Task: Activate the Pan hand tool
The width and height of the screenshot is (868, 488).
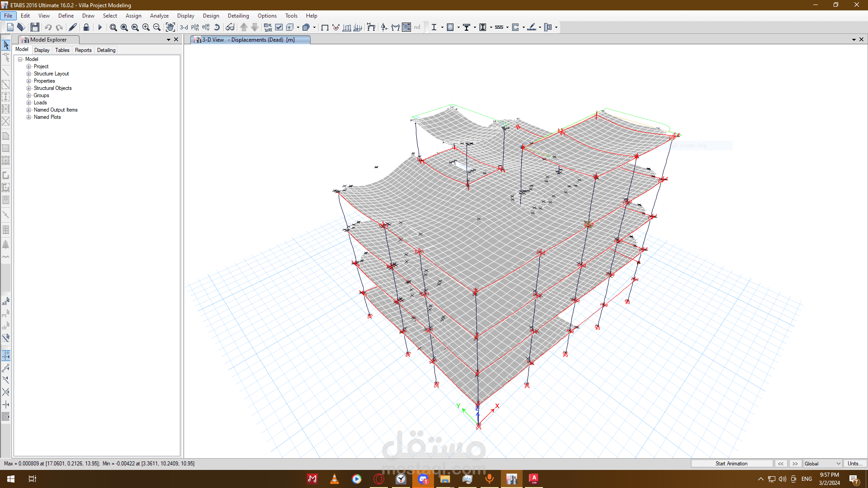Action: coord(170,27)
